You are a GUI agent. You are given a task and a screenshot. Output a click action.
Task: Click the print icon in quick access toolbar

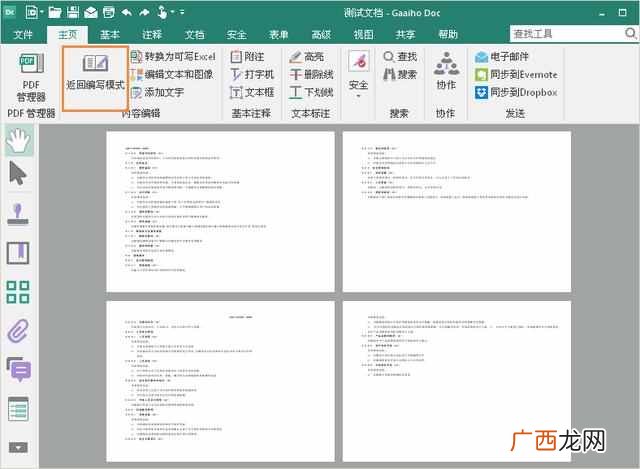pos(109,13)
